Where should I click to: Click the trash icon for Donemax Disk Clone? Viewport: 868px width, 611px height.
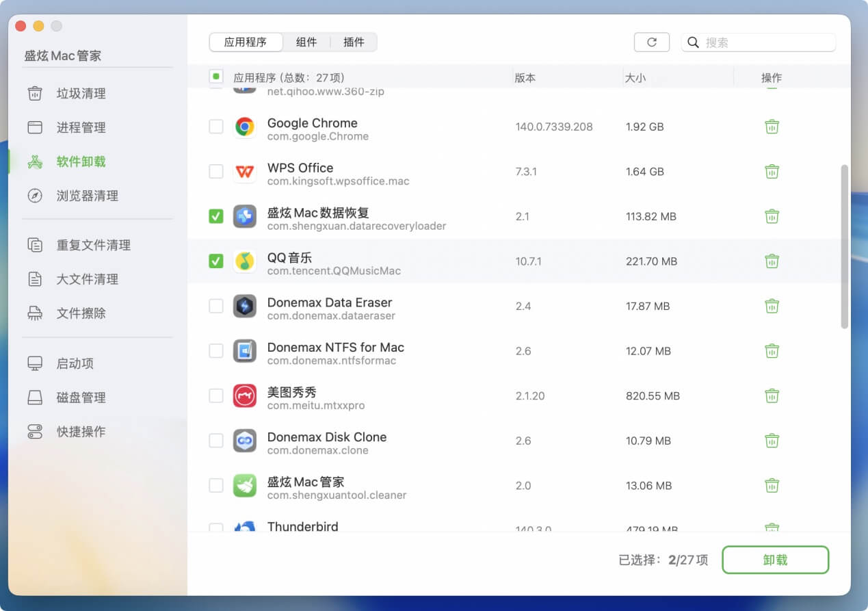[x=772, y=441]
